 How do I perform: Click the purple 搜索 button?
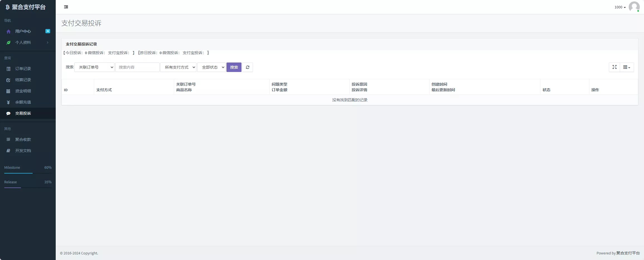point(234,67)
